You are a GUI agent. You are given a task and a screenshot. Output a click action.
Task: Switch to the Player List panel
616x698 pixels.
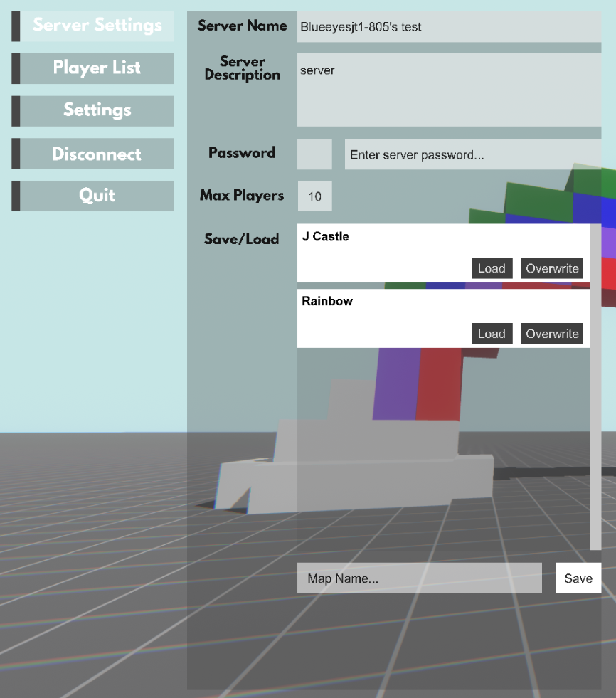click(92, 68)
